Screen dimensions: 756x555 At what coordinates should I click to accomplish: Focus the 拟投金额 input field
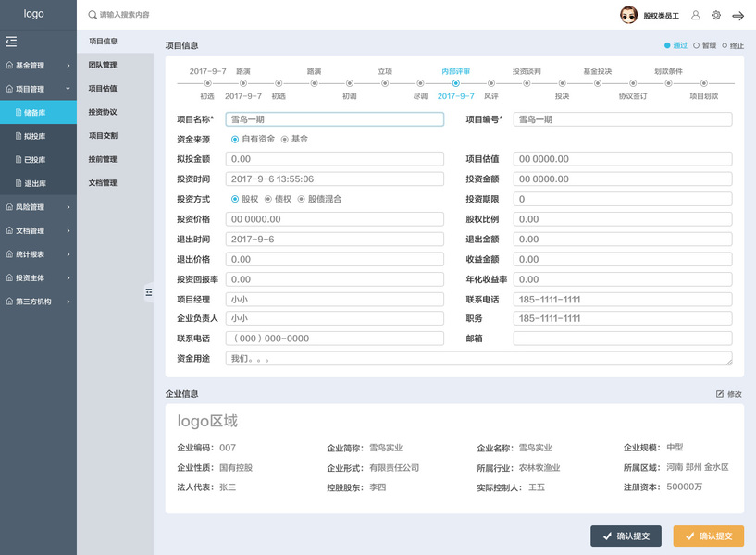335,159
